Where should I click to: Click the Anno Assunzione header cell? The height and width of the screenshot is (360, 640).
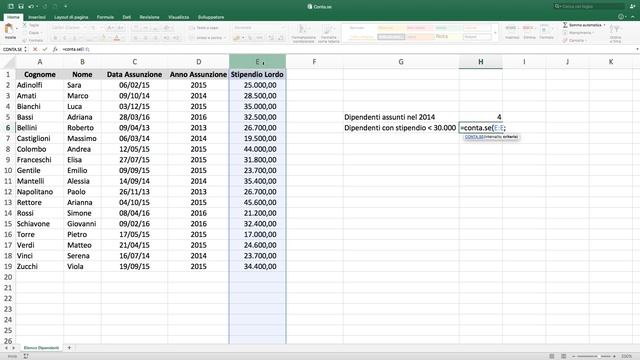pos(198,74)
